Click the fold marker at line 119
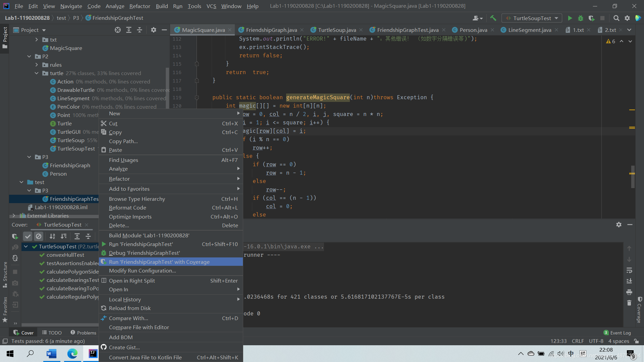The height and width of the screenshot is (362, 644). point(197,98)
